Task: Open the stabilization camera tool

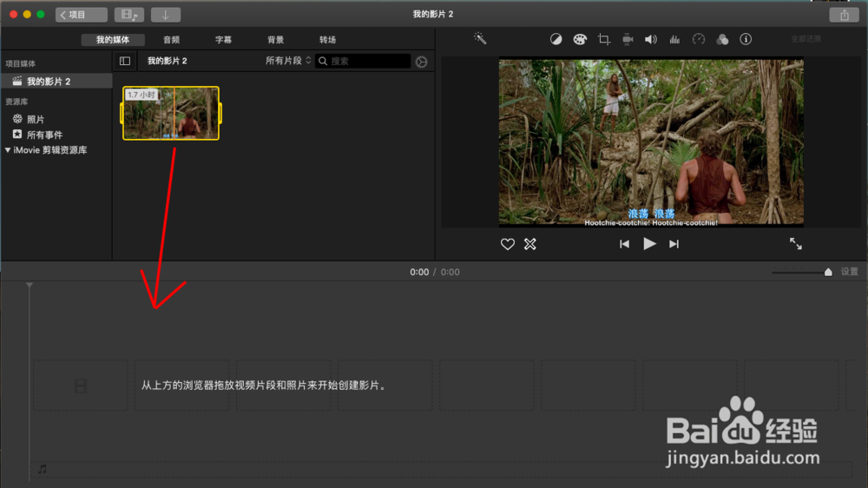Action: pos(628,39)
